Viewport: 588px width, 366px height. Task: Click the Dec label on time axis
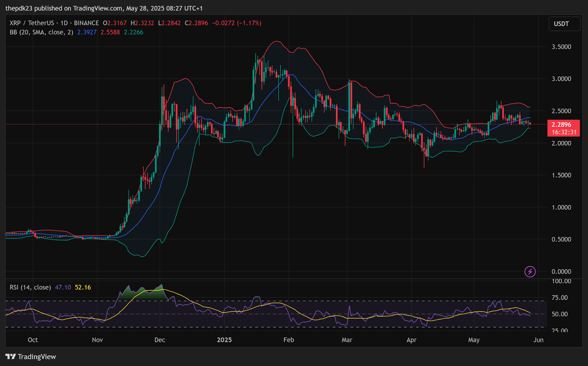[x=160, y=340]
